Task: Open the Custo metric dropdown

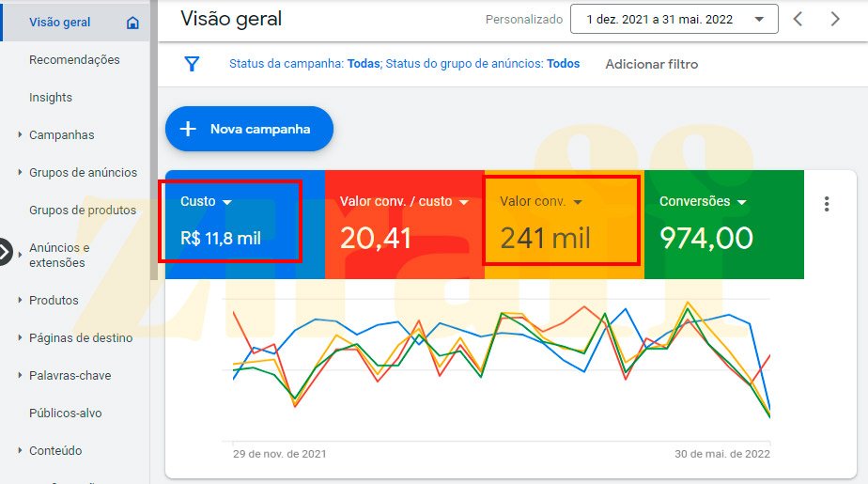Action: click(x=227, y=202)
